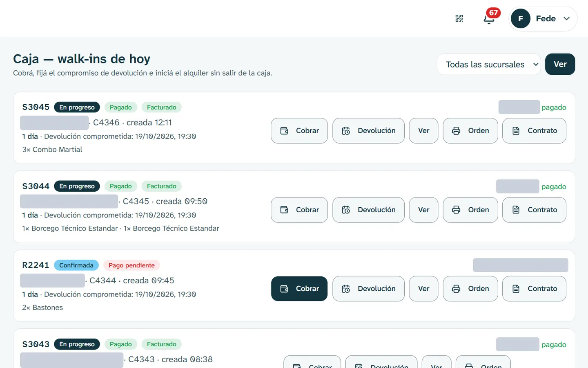588x368 pixels.
Task: Click document icon of S3044 Contrato
Action: tap(516, 210)
